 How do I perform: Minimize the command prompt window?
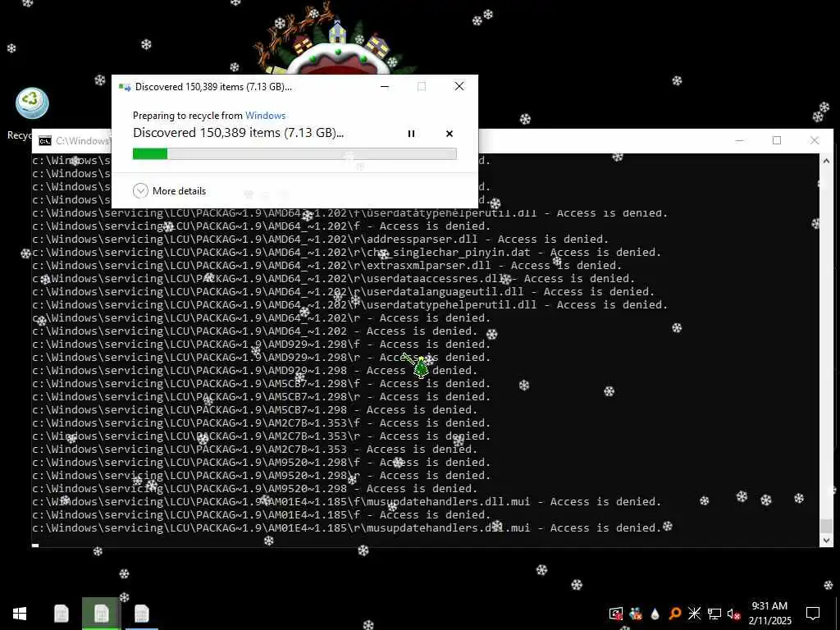(x=740, y=140)
